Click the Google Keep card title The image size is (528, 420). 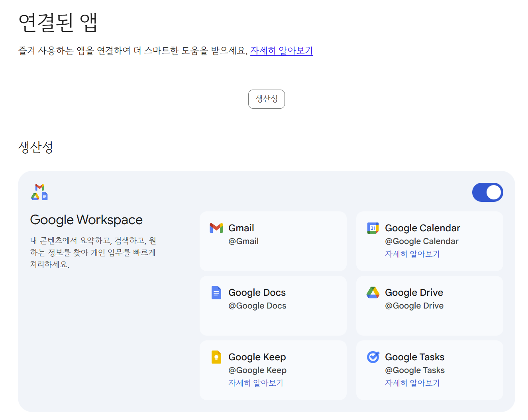pos(257,357)
